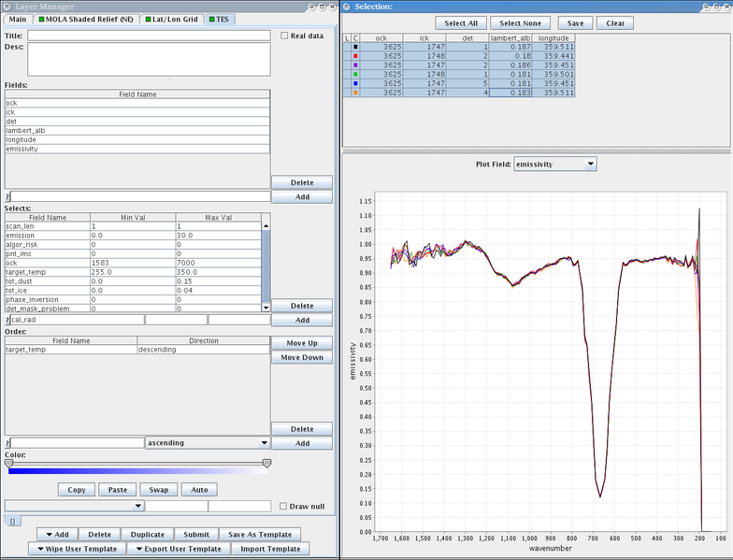Viewport: 733px width, 560px height.
Task: Click the green indicator on the TES tab
Action: pyautogui.click(x=211, y=19)
